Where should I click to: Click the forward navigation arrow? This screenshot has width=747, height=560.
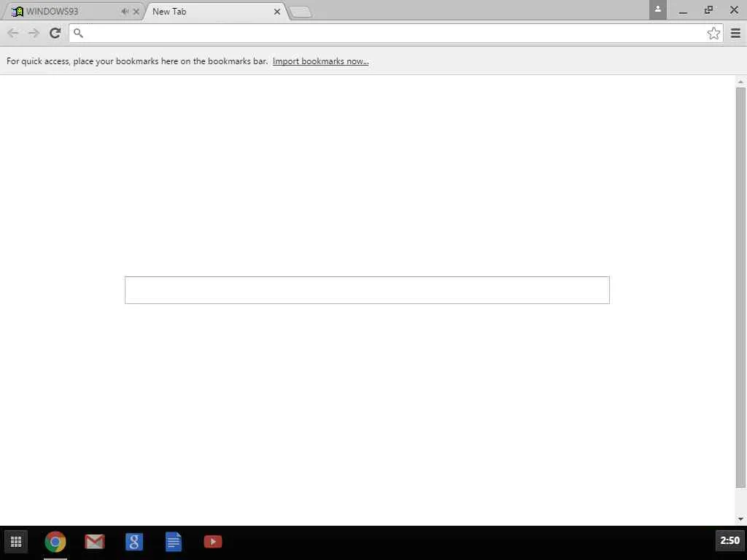coord(34,33)
